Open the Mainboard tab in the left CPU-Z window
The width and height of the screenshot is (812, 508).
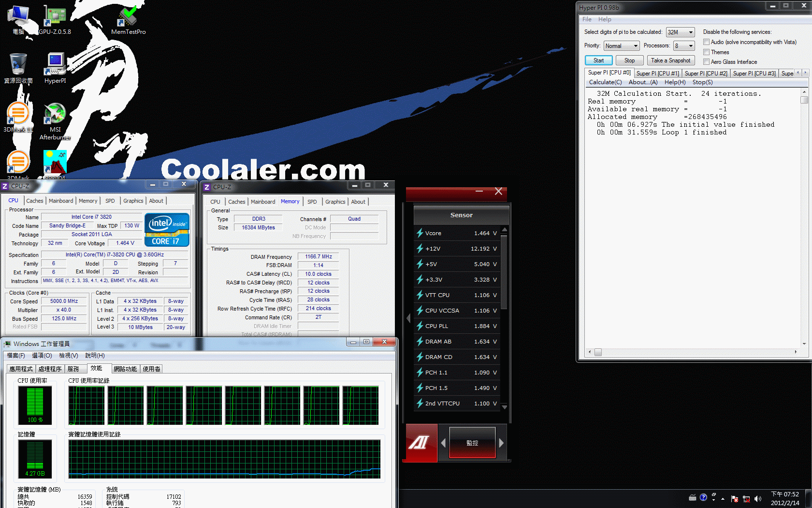coord(61,201)
